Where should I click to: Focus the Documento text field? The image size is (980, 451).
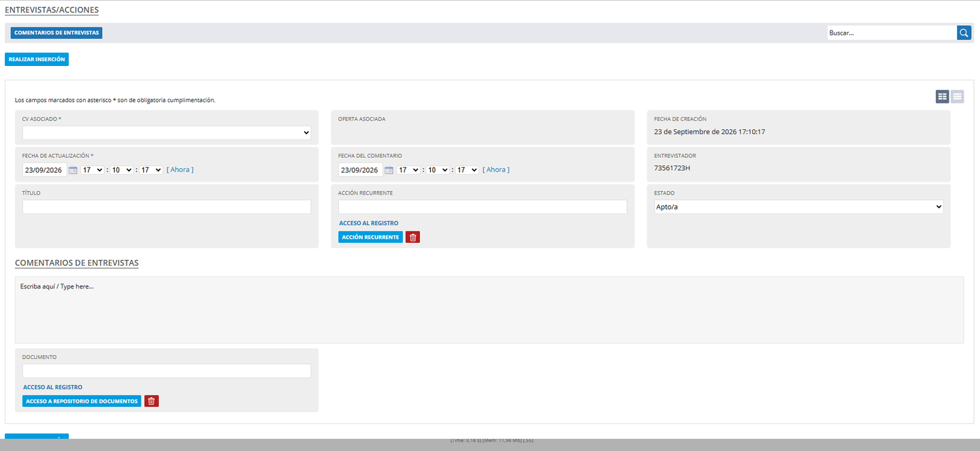click(167, 371)
